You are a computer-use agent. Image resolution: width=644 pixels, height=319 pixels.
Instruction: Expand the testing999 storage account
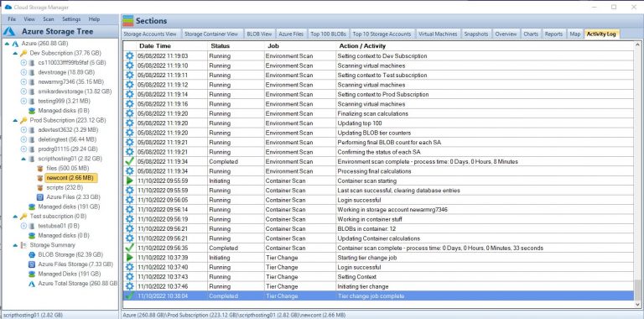[23, 101]
